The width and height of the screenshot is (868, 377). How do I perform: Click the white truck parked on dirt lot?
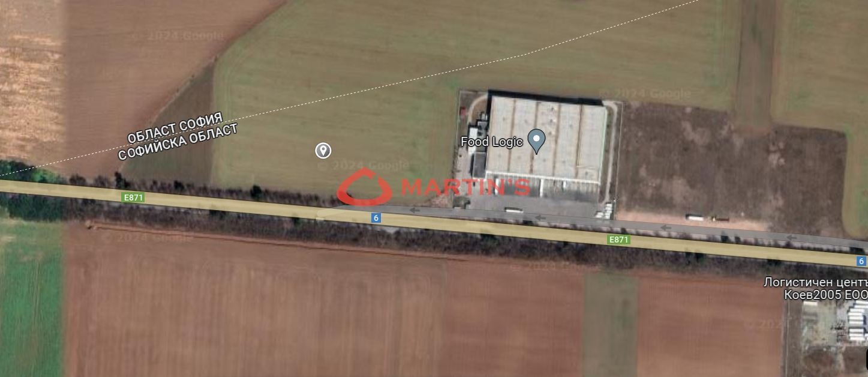tap(695, 218)
